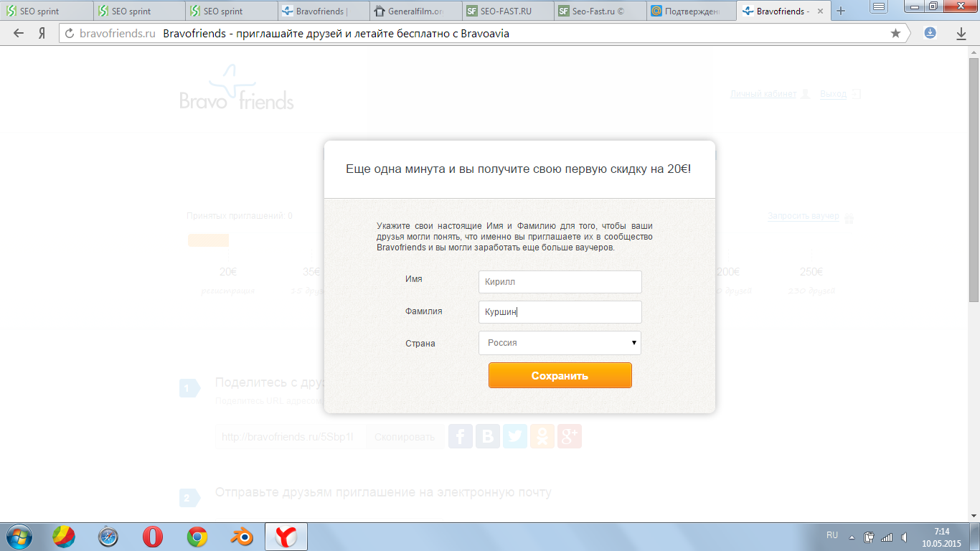The image size is (980, 551).
Task: Click the referral URL field
Action: click(x=290, y=437)
